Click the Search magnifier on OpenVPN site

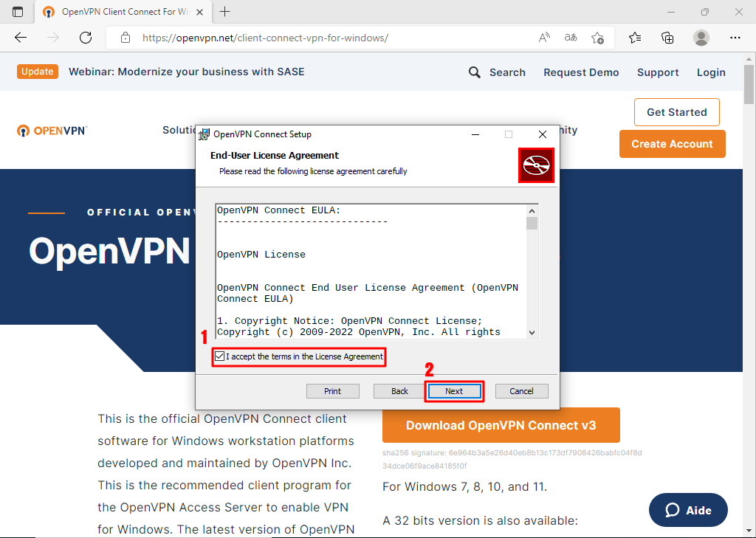tap(475, 72)
